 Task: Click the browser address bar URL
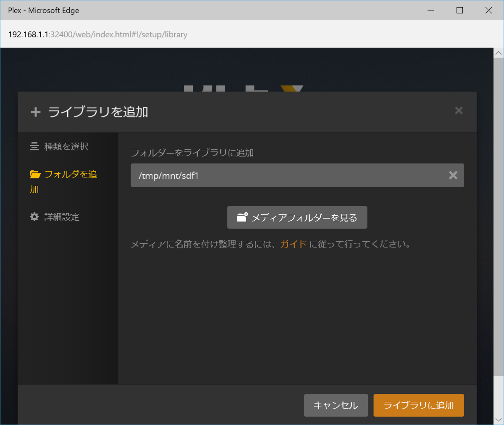click(98, 34)
